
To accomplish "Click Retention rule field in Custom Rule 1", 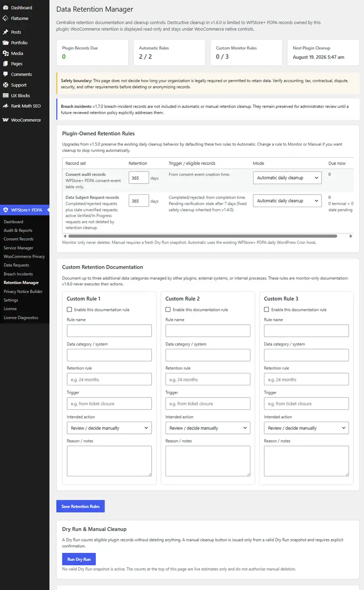I will coord(109,379).
